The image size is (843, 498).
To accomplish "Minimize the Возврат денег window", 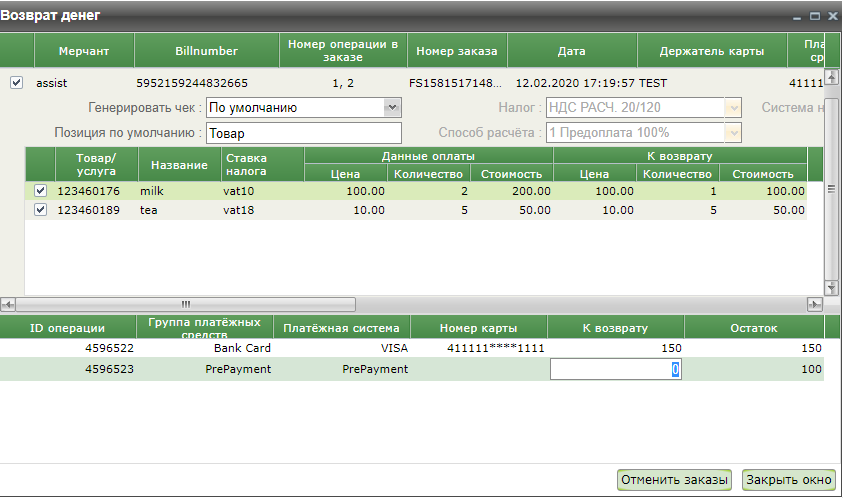I will click(x=798, y=16).
